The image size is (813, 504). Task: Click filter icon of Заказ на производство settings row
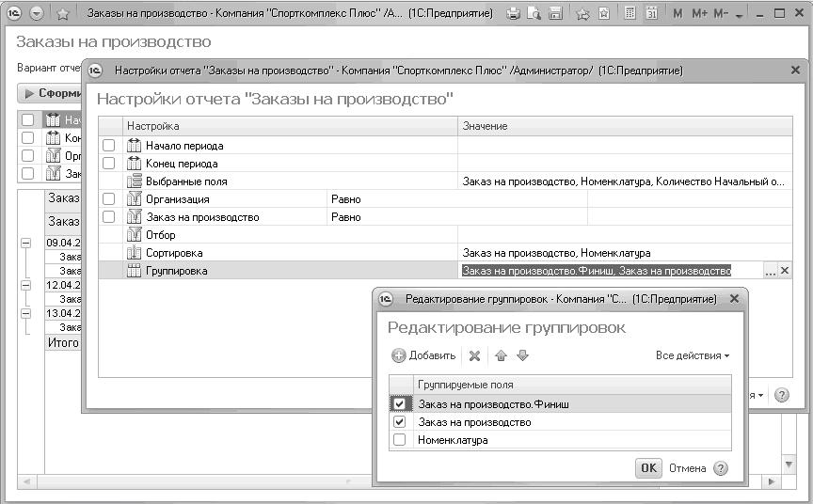coord(134,216)
